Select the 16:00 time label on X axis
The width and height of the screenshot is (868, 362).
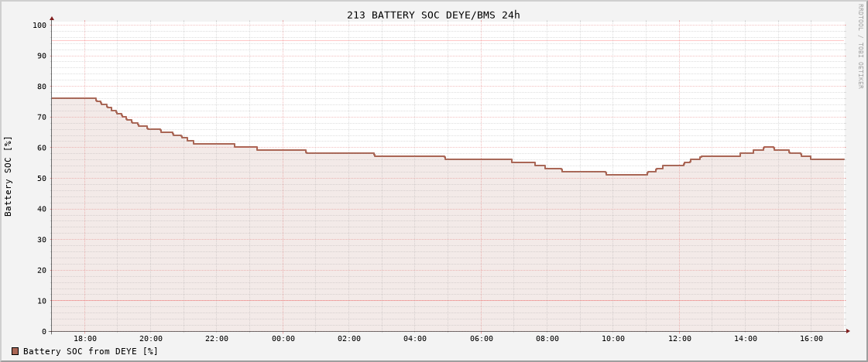click(811, 339)
